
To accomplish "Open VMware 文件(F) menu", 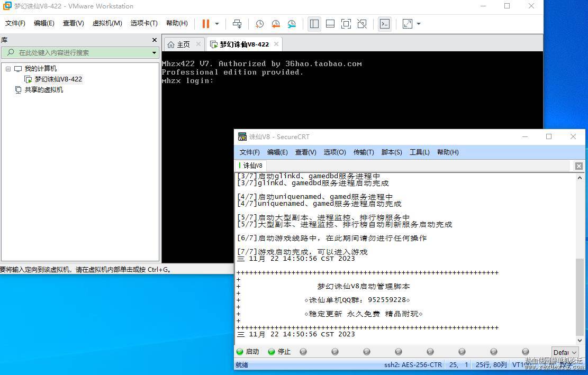I will pos(15,23).
